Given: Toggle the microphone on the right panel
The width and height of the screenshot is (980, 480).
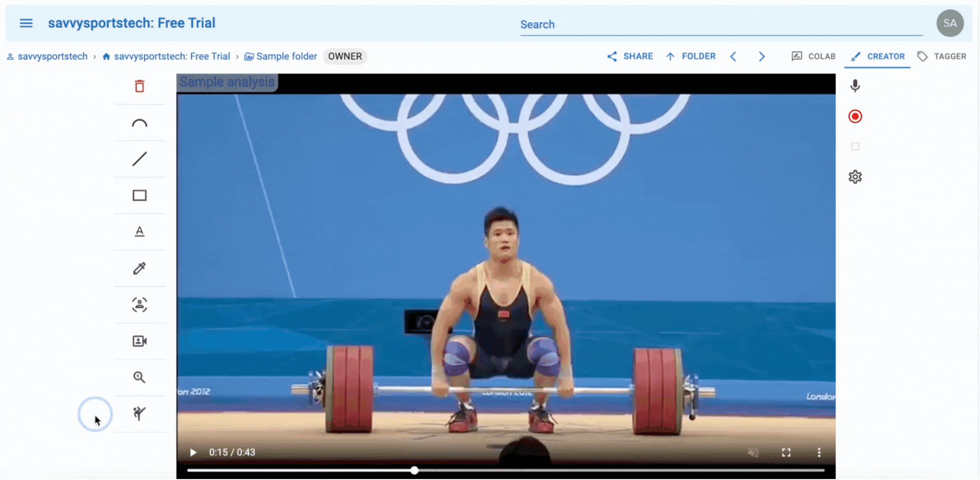Looking at the screenshot, I should pyautogui.click(x=855, y=86).
